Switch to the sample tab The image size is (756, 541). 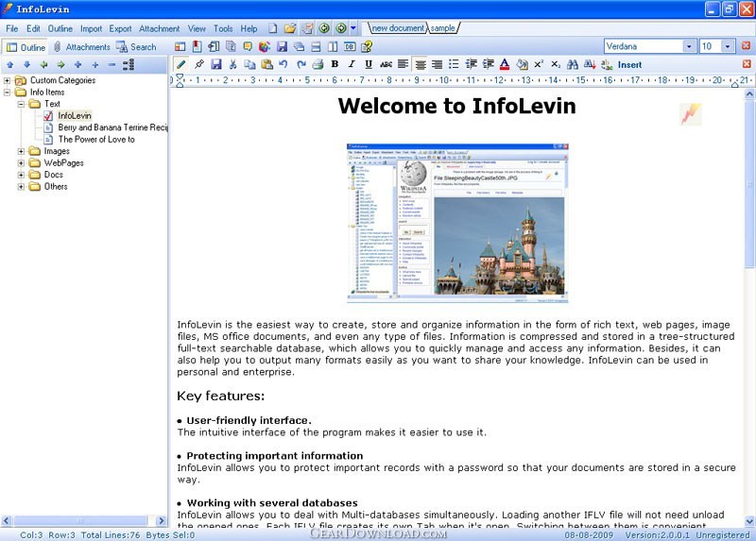442,28
